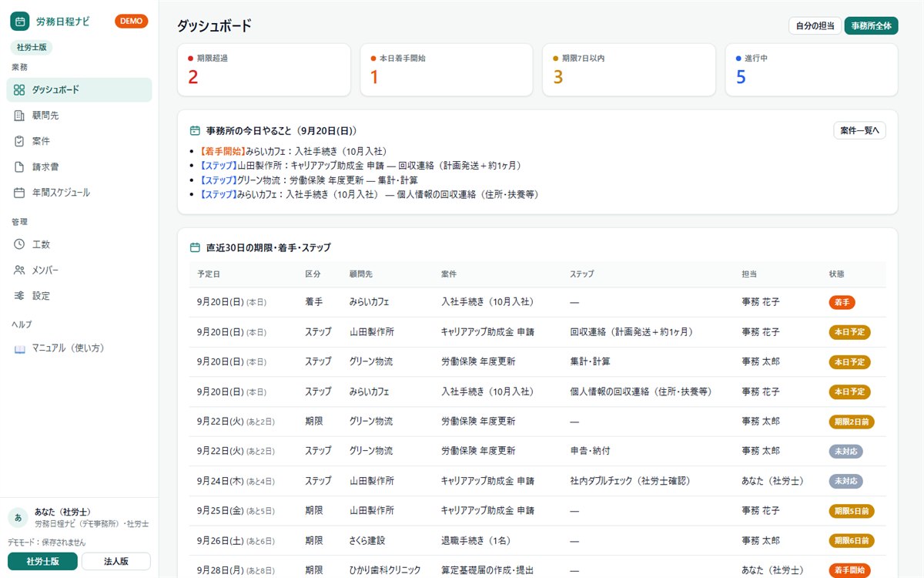Click the 社労士版 tag under logo
This screenshot has width=924, height=578.
[32, 47]
